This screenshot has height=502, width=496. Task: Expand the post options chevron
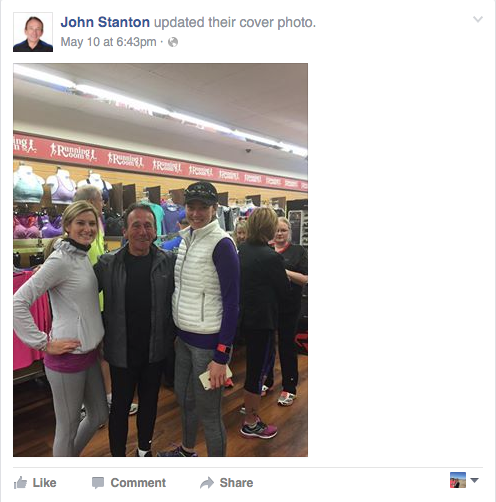(x=478, y=19)
